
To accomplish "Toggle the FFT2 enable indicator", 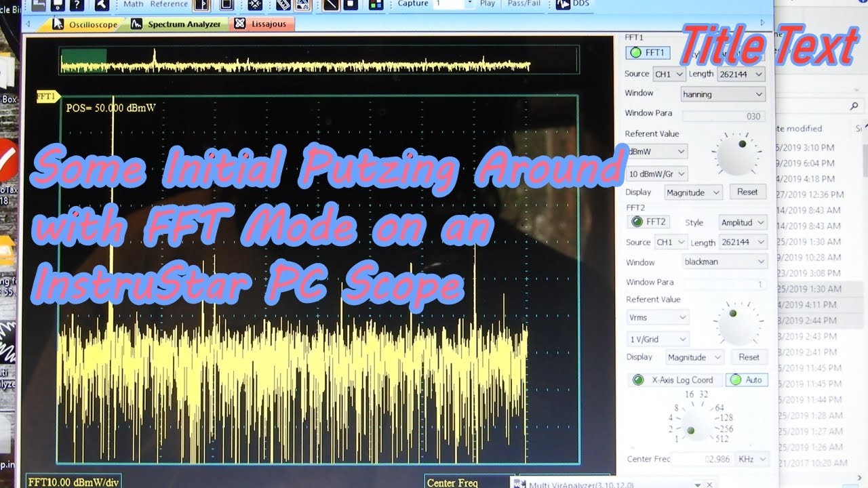I will [x=637, y=221].
